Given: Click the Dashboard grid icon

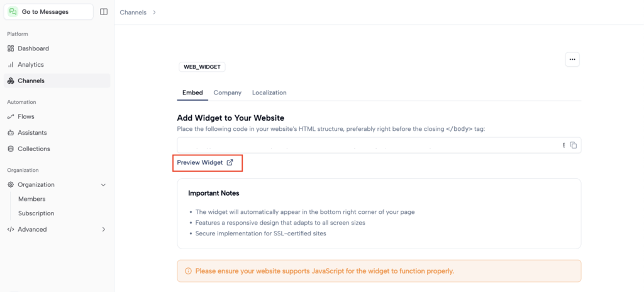Looking at the screenshot, I should [11, 48].
